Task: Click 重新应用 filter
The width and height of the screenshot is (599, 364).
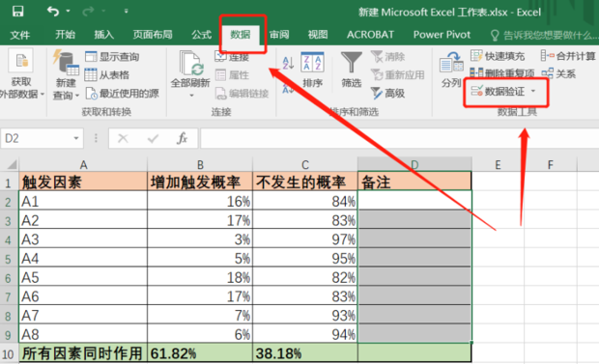Action: click(x=398, y=75)
